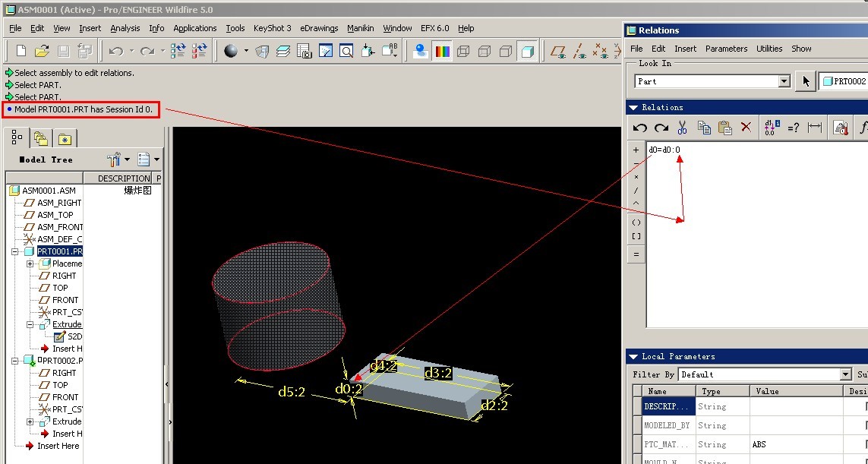Click the Redo icon in main toolbar

click(147, 52)
